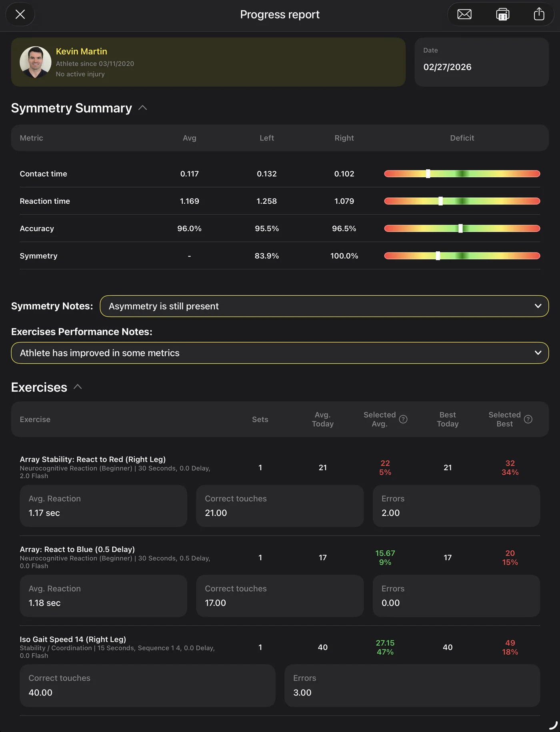Screen dimensions: 560x732
Task: Click the green 15.67 9% Selected Avg value
Action: (x=385, y=558)
